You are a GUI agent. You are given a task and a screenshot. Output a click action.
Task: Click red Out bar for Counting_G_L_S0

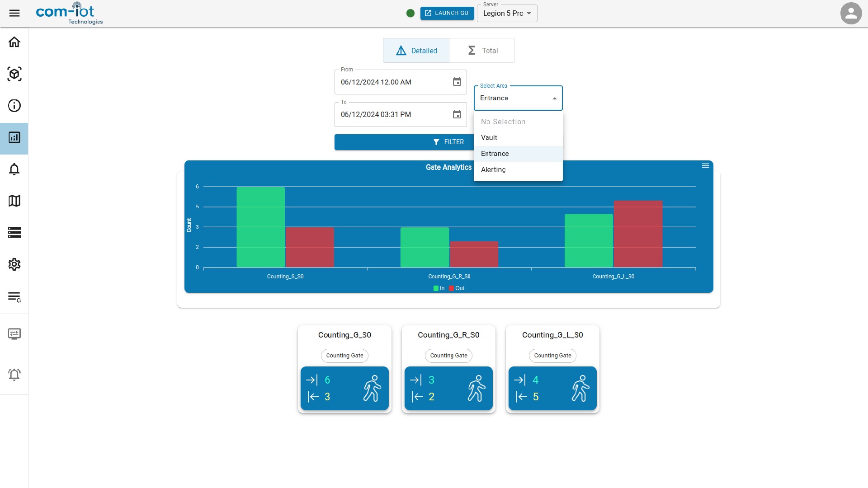tap(638, 234)
